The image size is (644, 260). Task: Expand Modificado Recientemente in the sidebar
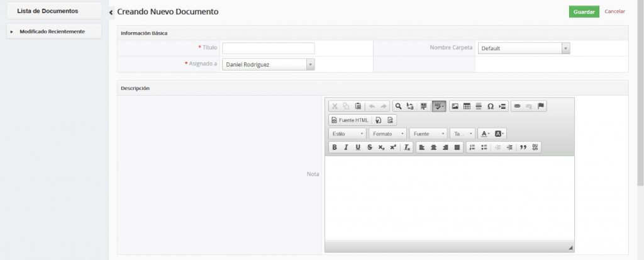coord(52,31)
